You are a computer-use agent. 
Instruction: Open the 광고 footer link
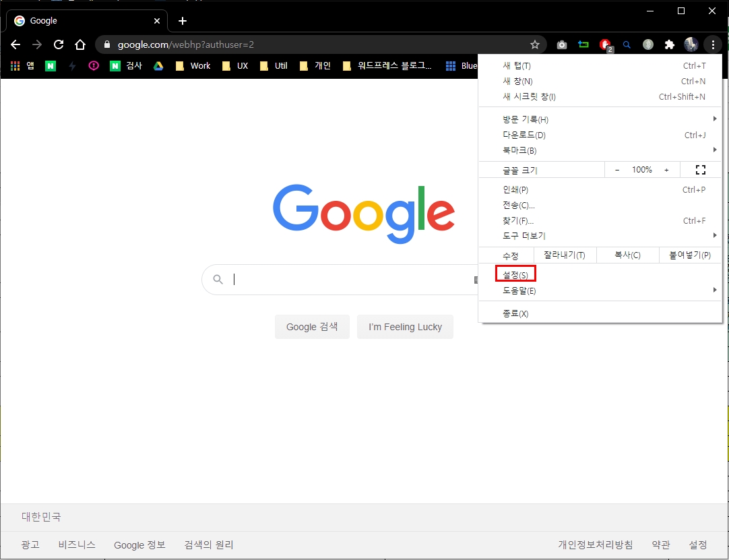30,545
